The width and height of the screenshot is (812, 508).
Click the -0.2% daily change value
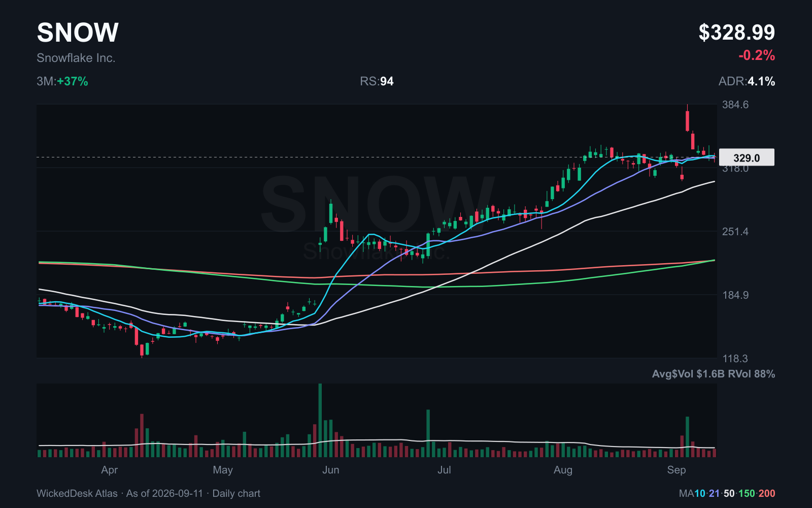[756, 55]
